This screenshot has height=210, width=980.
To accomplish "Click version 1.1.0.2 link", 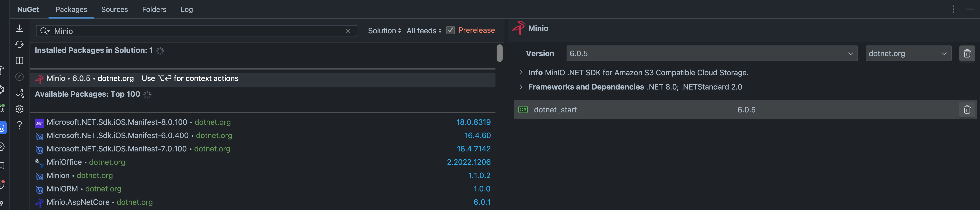I will pos(479,176).
